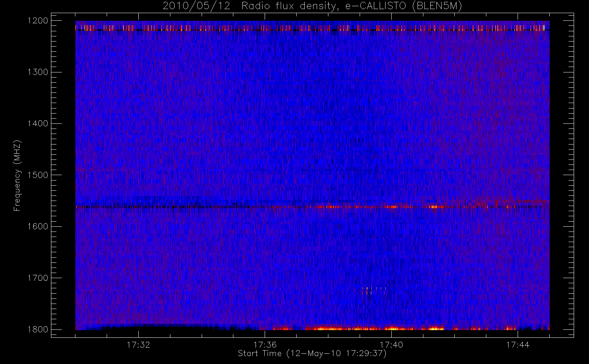Click the 1600 frequency tick label
The width and height of the screenshot is (589, 364).
click(x=38, y=226)
